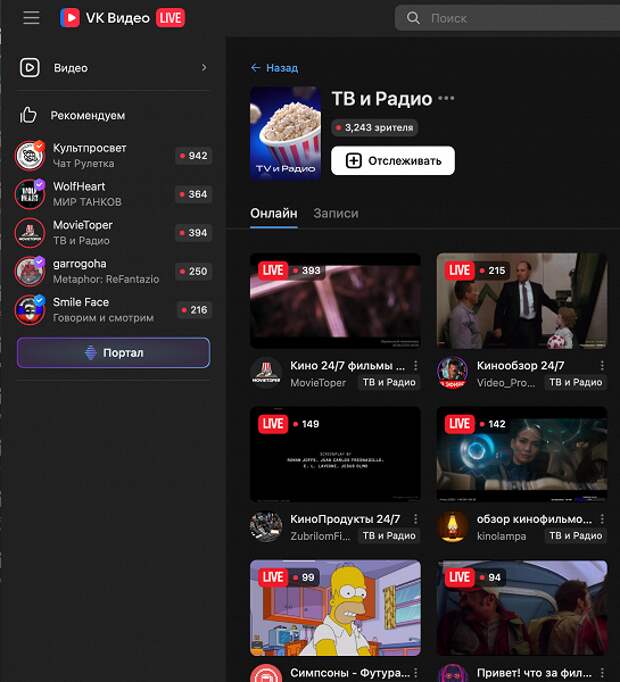
Task: Click ТВ и Радио tag under Кинообзор 24/7
Action: click(576, 382)
